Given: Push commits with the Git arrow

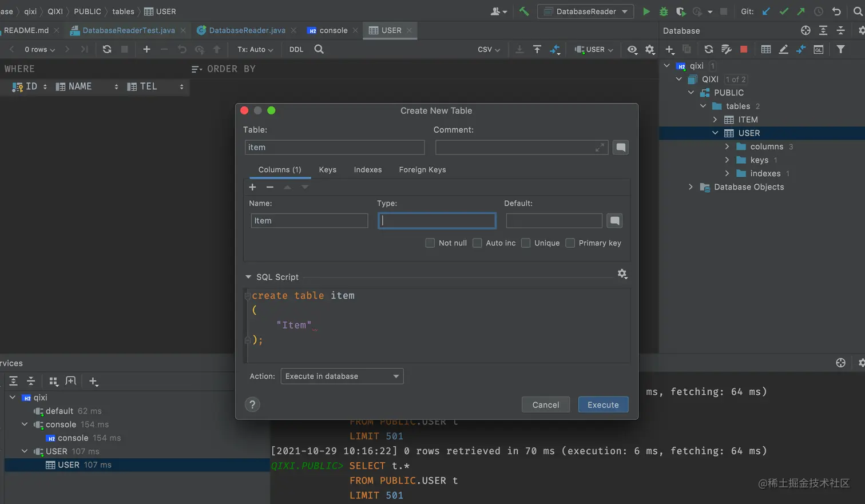Looking at the screenshot, I should pos(801,11).
